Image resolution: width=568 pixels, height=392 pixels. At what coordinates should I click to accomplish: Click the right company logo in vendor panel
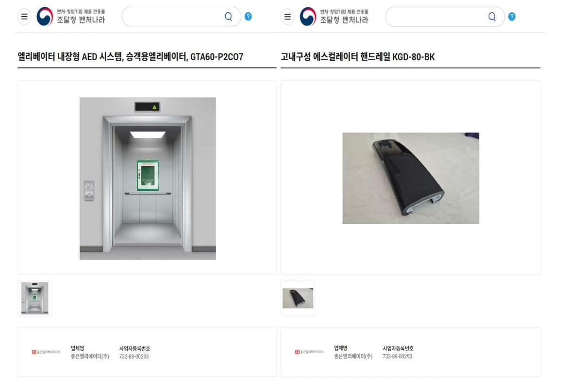point(309,352)
